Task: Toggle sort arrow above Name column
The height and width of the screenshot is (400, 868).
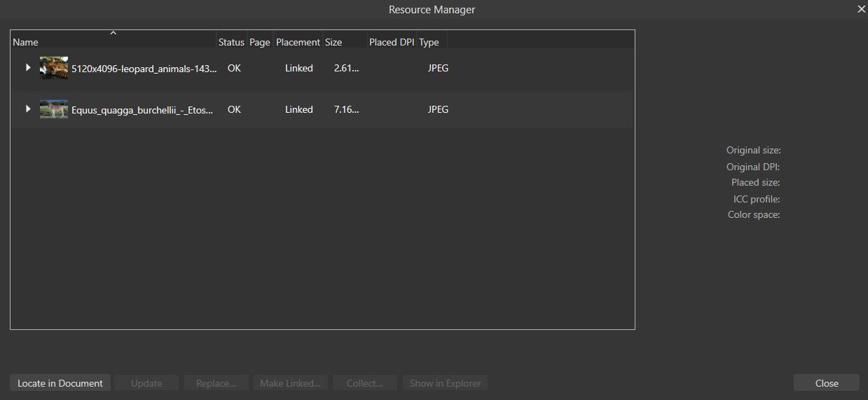Action: [x=113, y=33]
